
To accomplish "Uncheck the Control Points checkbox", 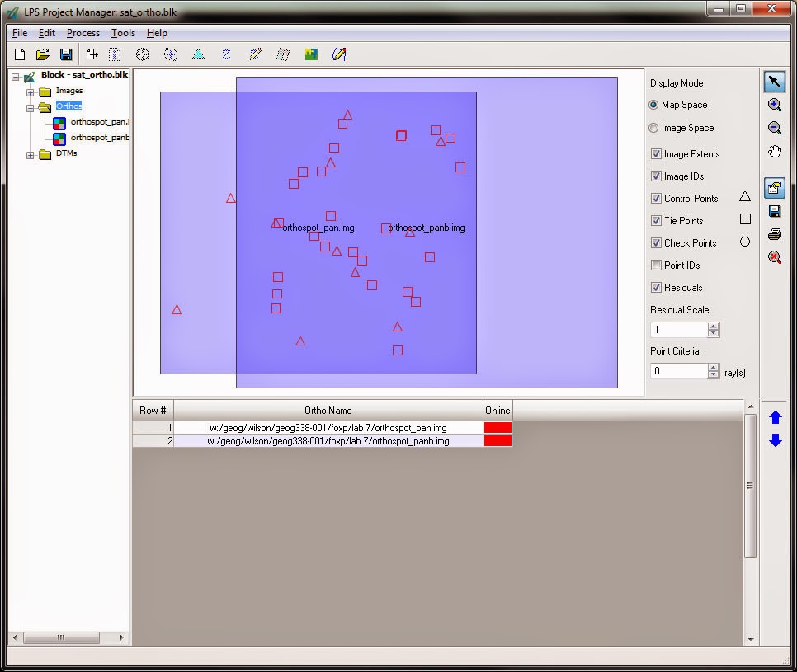I will 656,199.
